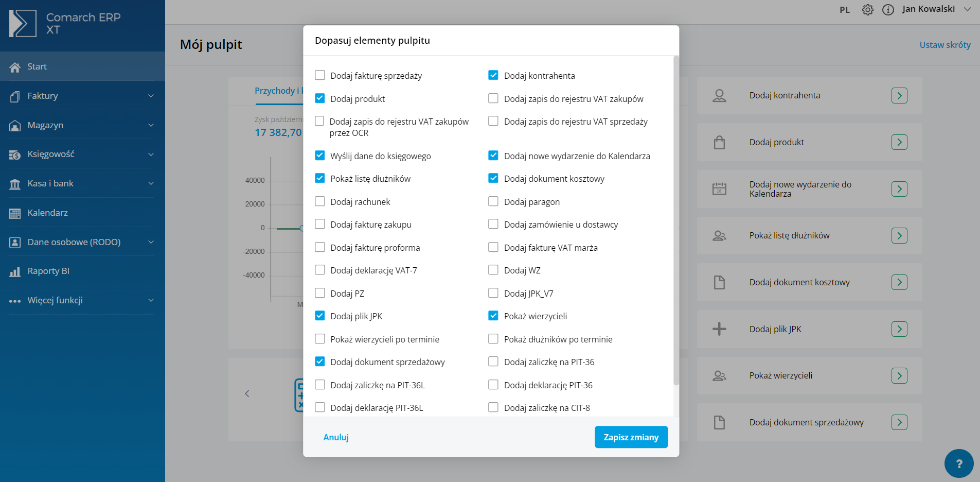Enable the Dodaj fakturę sprzedaży checkbox
This screenshot has width=980, height=482.
320,75
